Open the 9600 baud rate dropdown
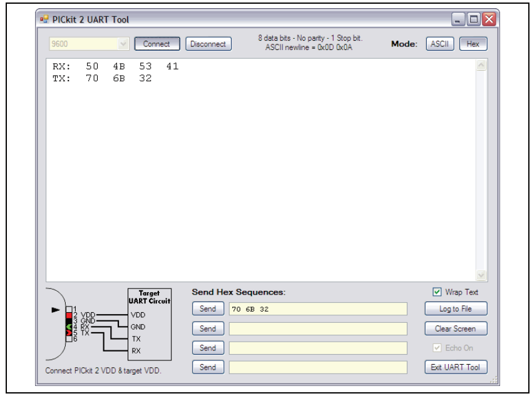 tap(123, 44)
